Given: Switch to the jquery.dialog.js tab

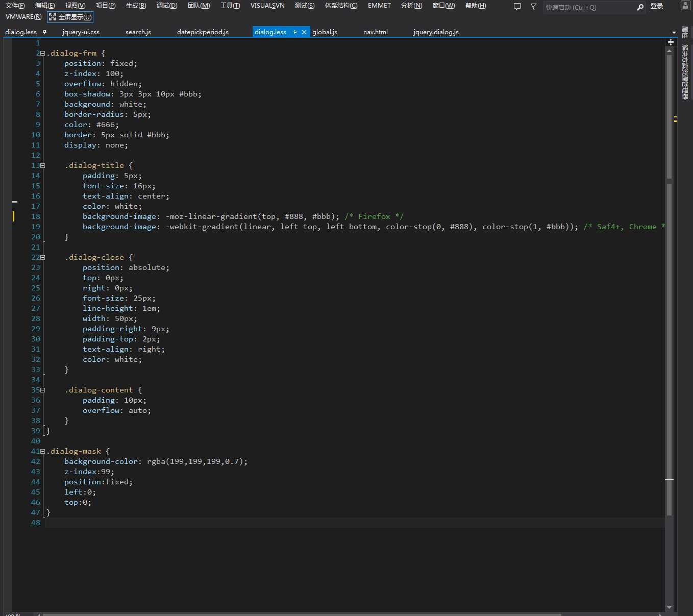Looking at the screenshot, I should point(436,32).
